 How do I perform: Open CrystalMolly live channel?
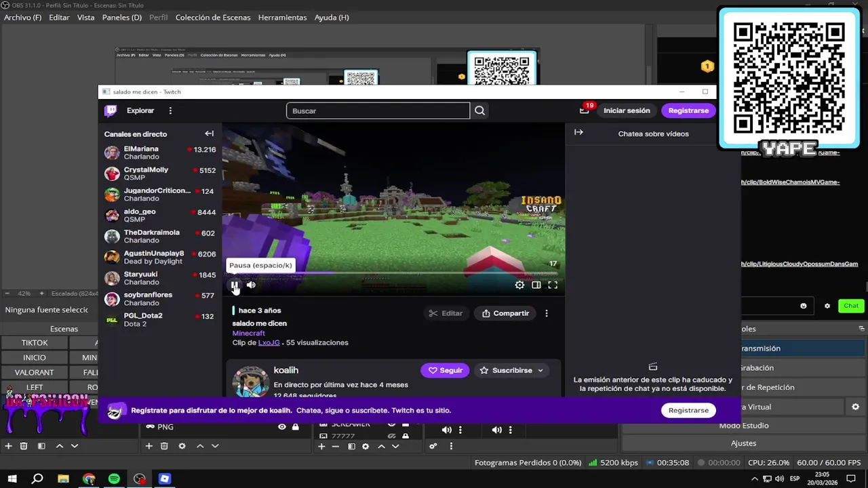(x=160, y=174)
